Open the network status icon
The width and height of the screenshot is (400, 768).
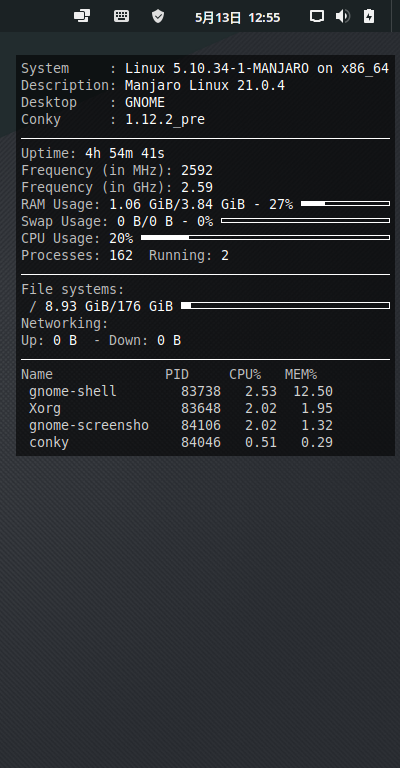pyautogui.click(x=317, y=16)
